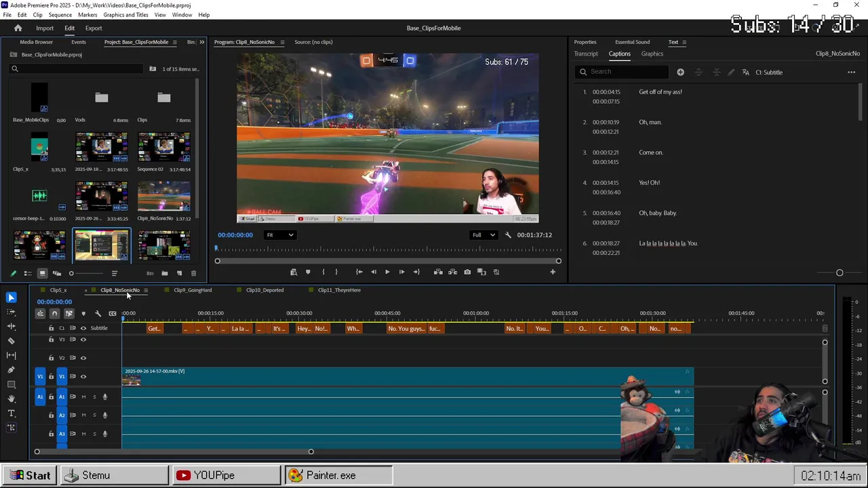Open Program monitor settings wrench

pos(508,235)
